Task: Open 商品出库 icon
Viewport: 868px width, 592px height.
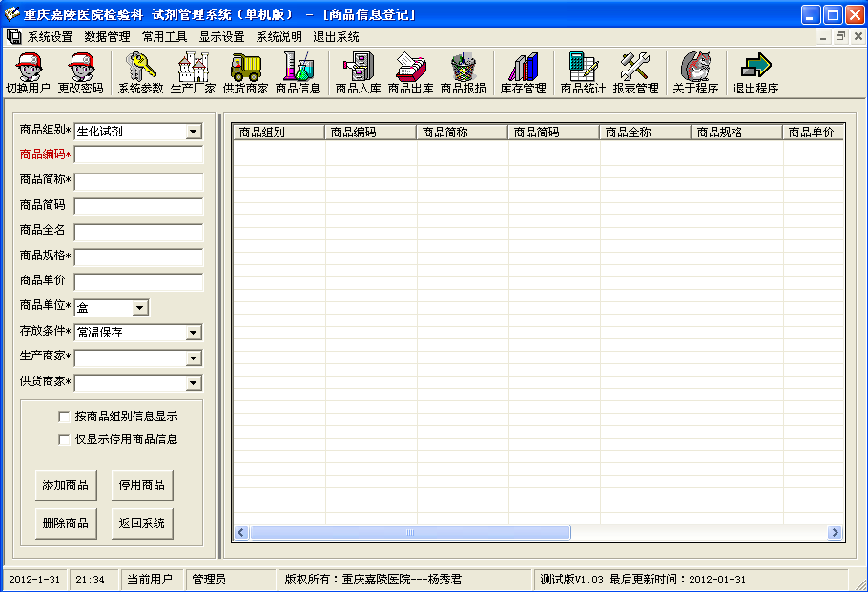Action: [x=411, y=73]
